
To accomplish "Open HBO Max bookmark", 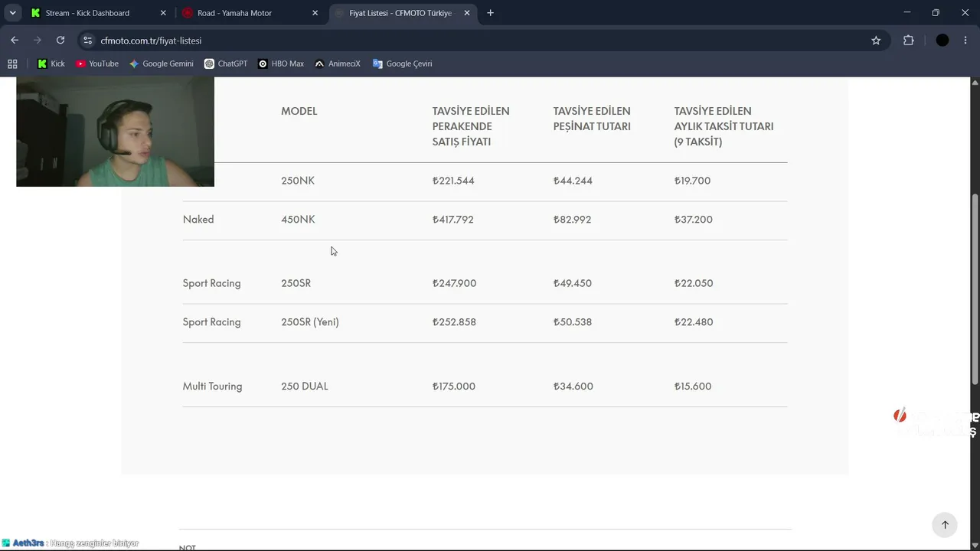I will pyautogui.click(x=281, y=64).
